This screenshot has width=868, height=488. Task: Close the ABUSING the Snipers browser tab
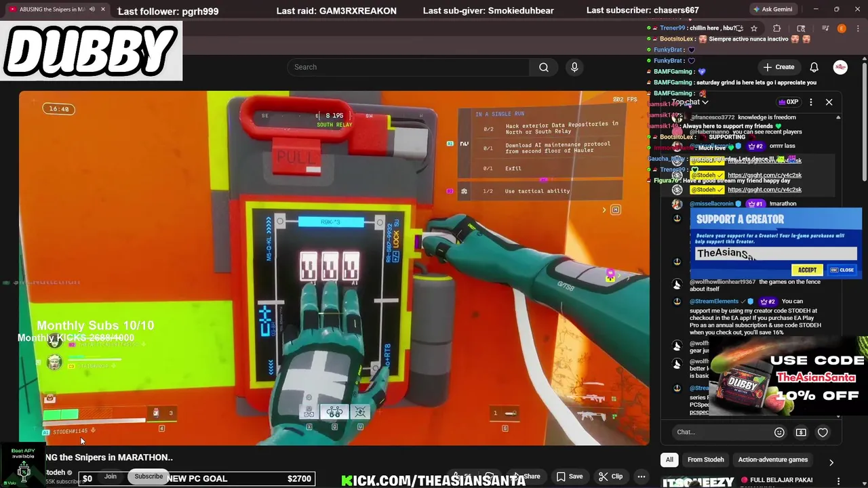click(x=103, y=9)
